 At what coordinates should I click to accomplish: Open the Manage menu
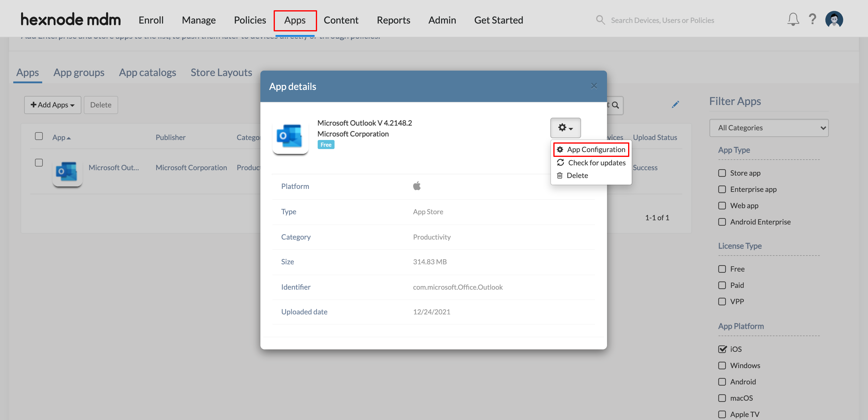coord(199,20)
